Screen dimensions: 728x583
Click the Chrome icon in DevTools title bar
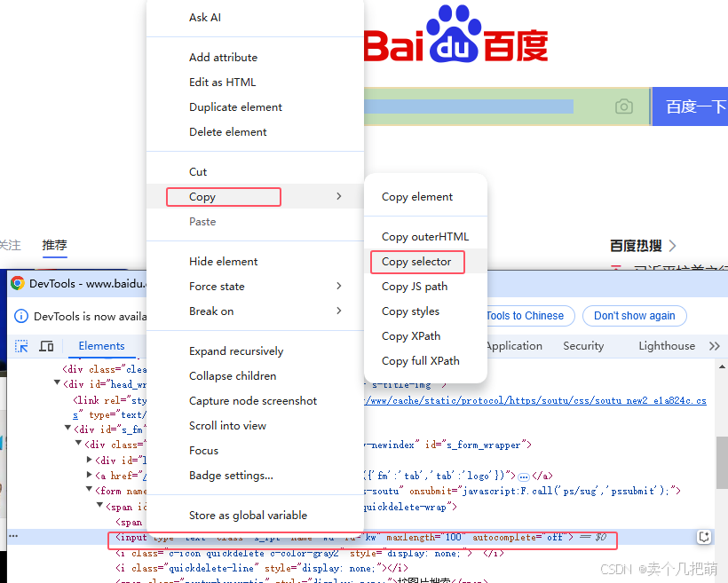(18, 283)
